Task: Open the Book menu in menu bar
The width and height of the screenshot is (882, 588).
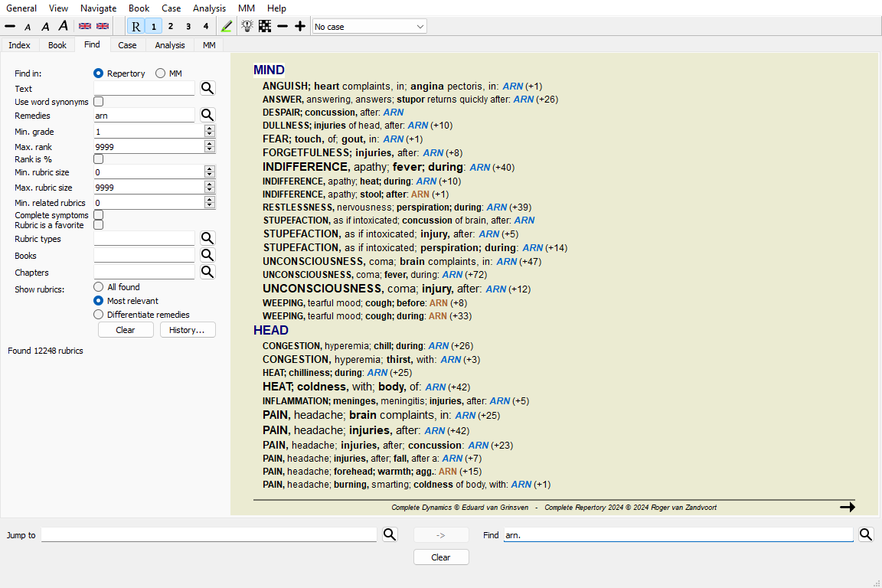Action: [139, 8]
